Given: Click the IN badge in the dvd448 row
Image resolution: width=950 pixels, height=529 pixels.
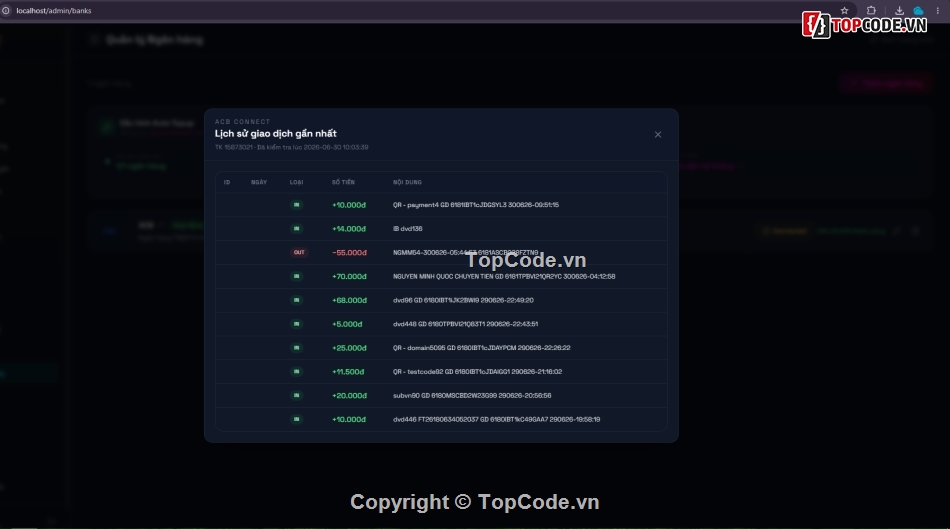Looking at the screenshot, I should click(x=296, y=324).
